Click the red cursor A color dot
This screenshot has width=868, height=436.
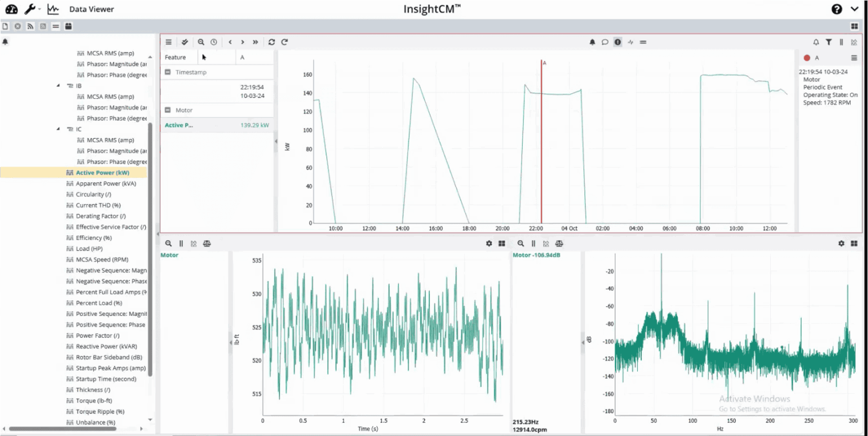(x=807, y=58)
